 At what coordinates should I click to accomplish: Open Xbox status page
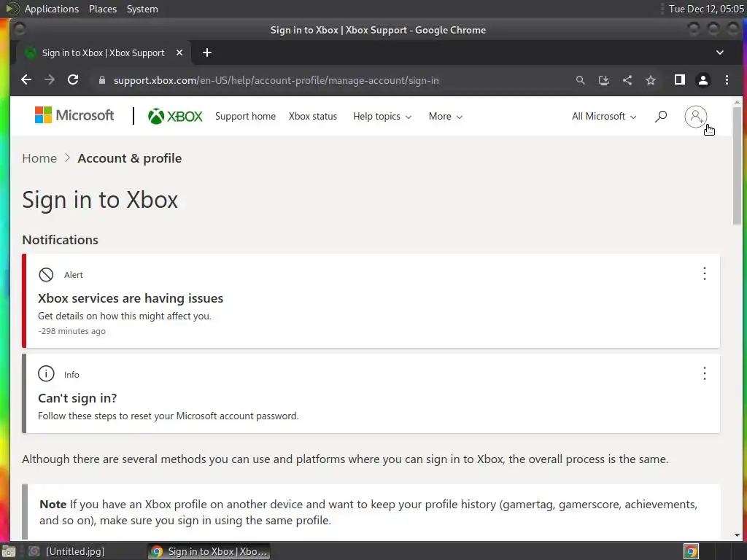coord(312,116)
